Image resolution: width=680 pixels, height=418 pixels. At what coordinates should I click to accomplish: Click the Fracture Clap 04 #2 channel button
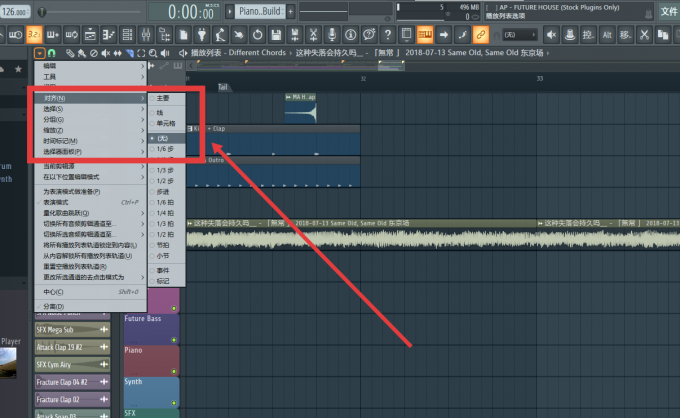[72, 382]
